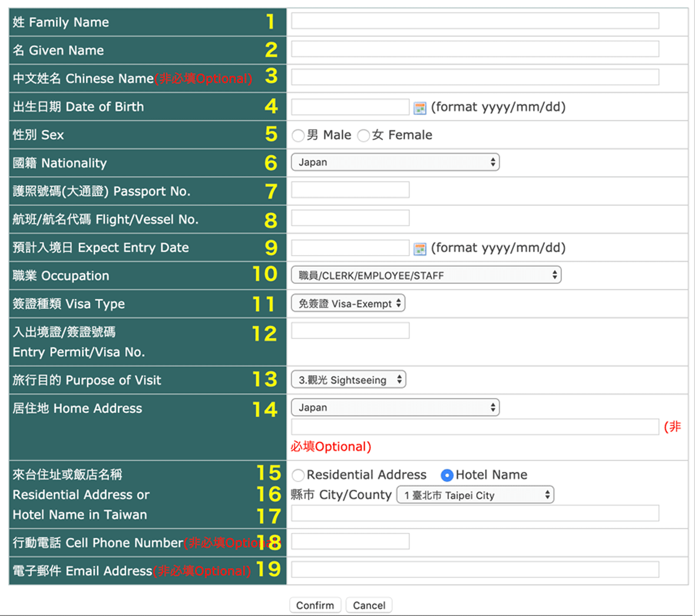This screenshot has height=616, width=695.
Task: Click the Cancel button
Action: point(369,605)
